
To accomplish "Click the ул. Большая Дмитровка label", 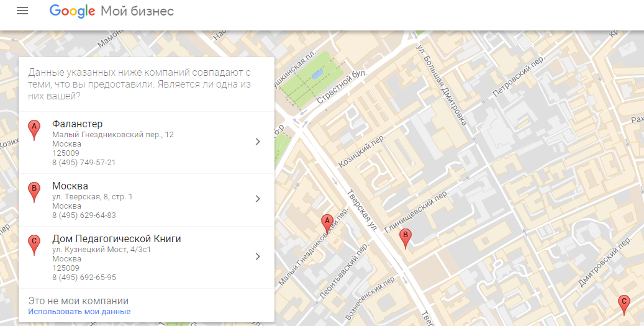I will click(x=442, y=85).
